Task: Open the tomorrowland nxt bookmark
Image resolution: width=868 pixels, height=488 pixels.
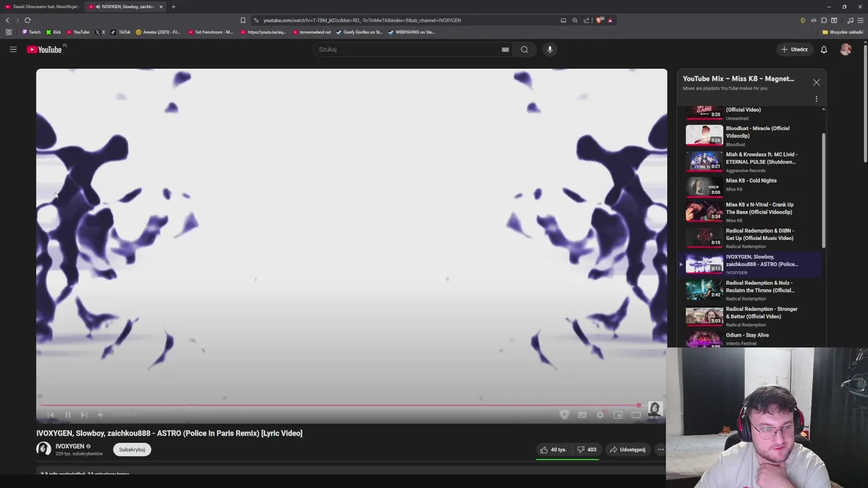Action: (x=312, y=32)
